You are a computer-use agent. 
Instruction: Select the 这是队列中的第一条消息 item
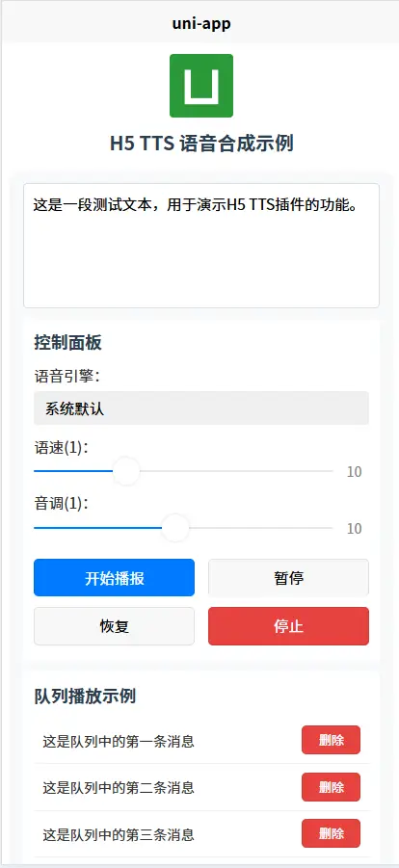coord(119,741)
